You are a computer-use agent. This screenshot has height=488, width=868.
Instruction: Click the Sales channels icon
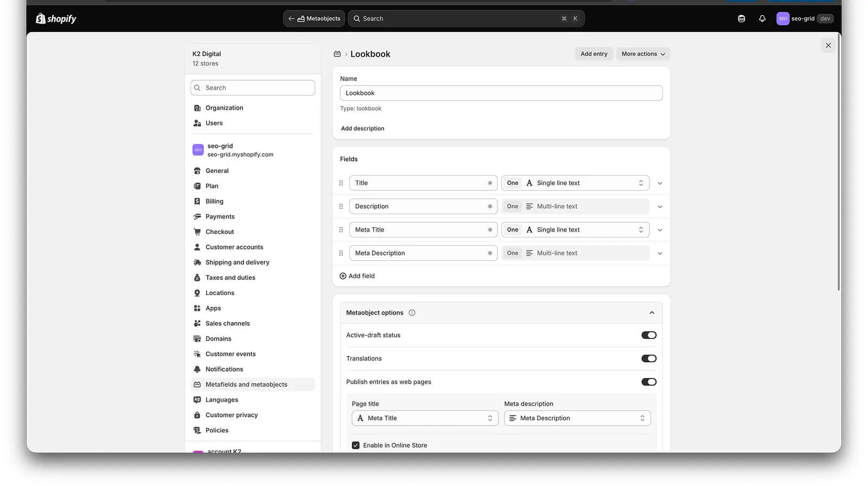[197, 323]
